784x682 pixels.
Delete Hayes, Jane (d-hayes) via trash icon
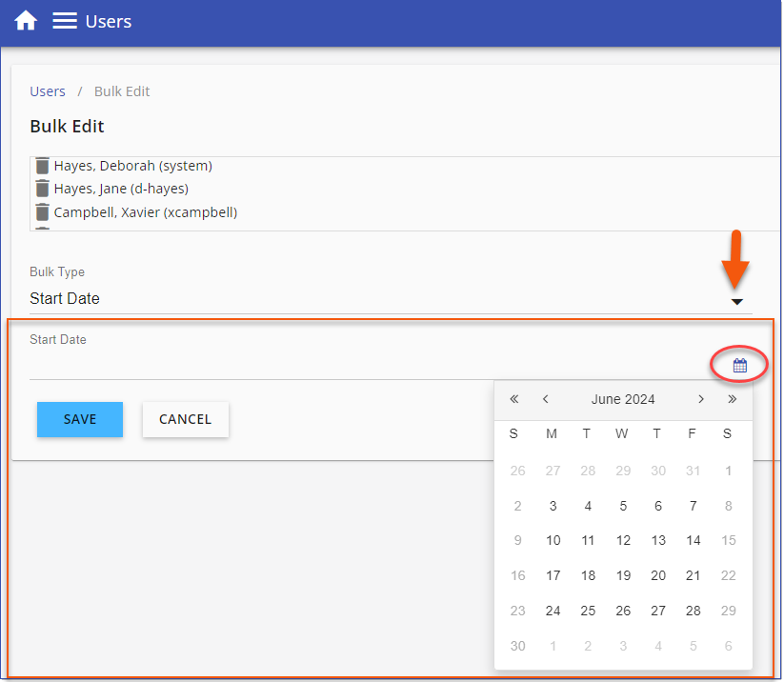point(43,189)
